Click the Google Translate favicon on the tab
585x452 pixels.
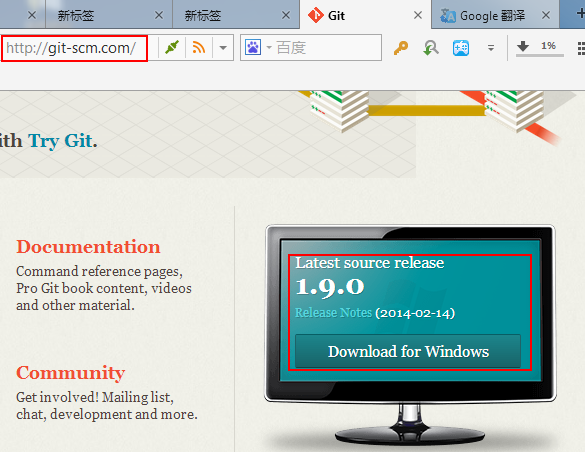448,16
